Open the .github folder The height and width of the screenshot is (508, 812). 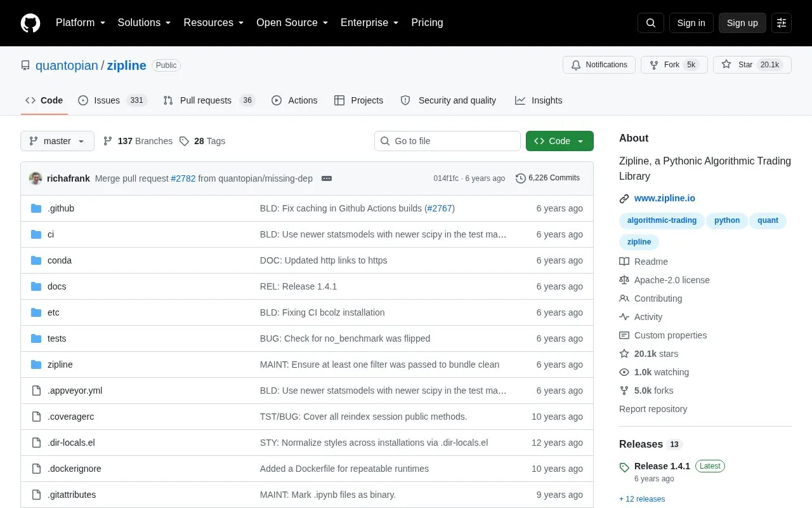pos(61,208)
